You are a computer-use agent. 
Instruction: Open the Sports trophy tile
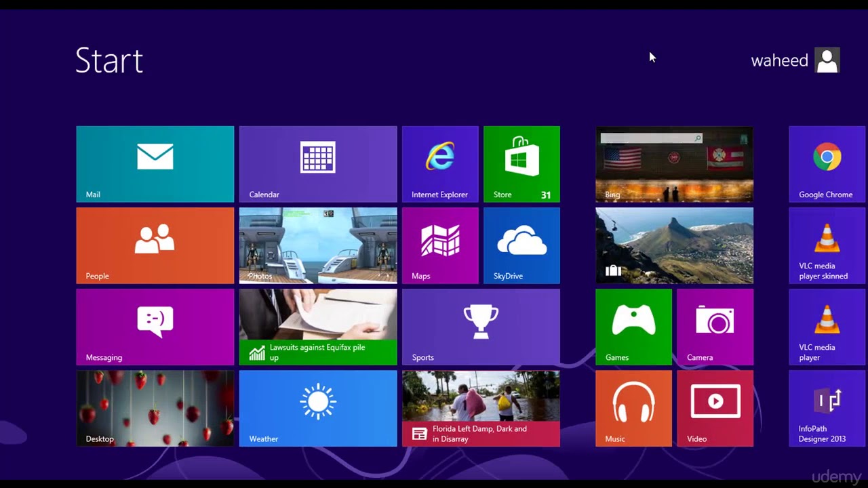coord(481,327)
